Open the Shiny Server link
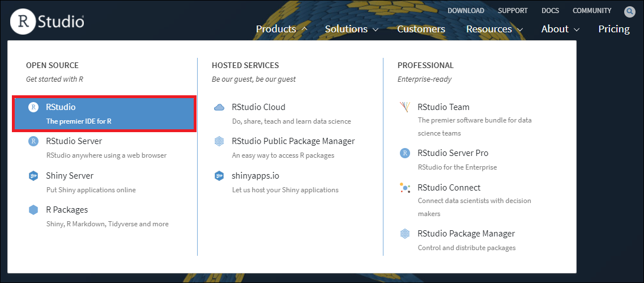Image resolution: width=644 pixels, height=283 pixels. pos(70,176)
